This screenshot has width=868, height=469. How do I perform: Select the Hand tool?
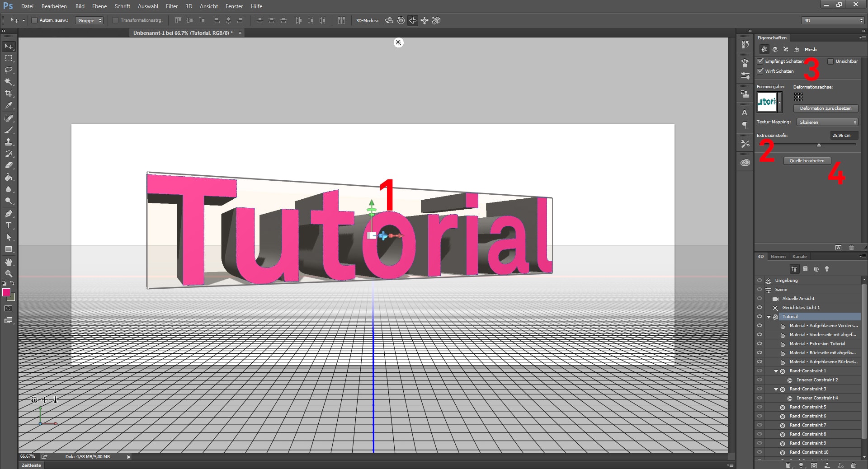(9, 262)
